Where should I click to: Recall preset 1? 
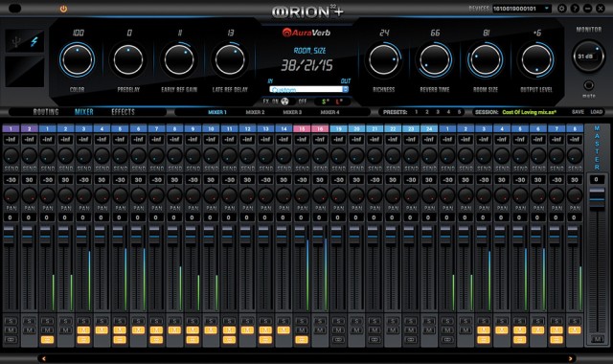click(x=416, y=112)
